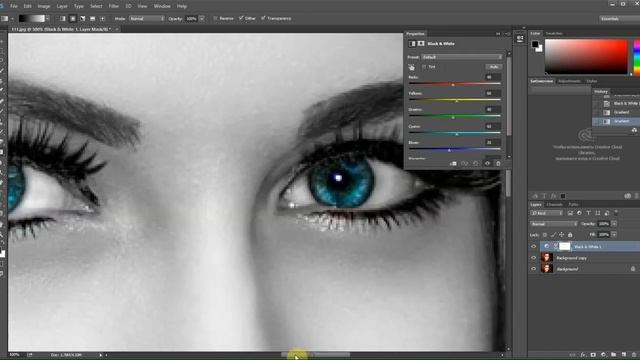The height and width of the screenshot is (360, 640).
Task: Click create new group folder icon
Action: 614,355
